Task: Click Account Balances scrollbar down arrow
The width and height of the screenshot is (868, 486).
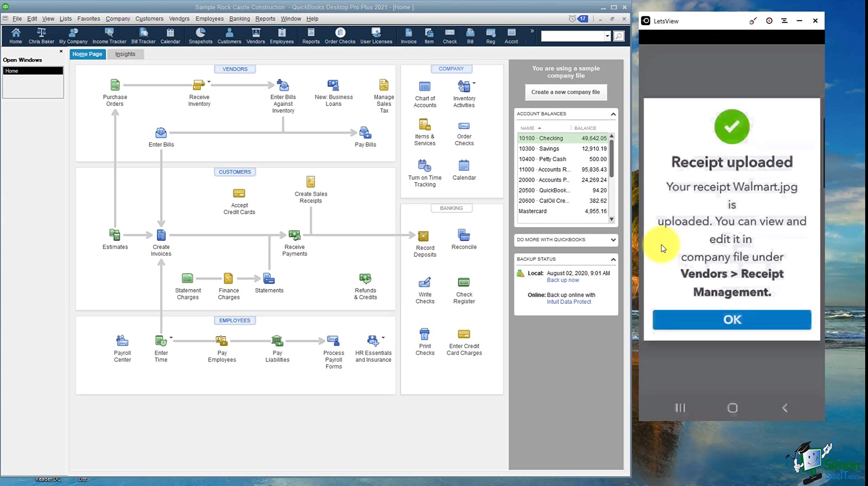Action: (x=612, y=219)
